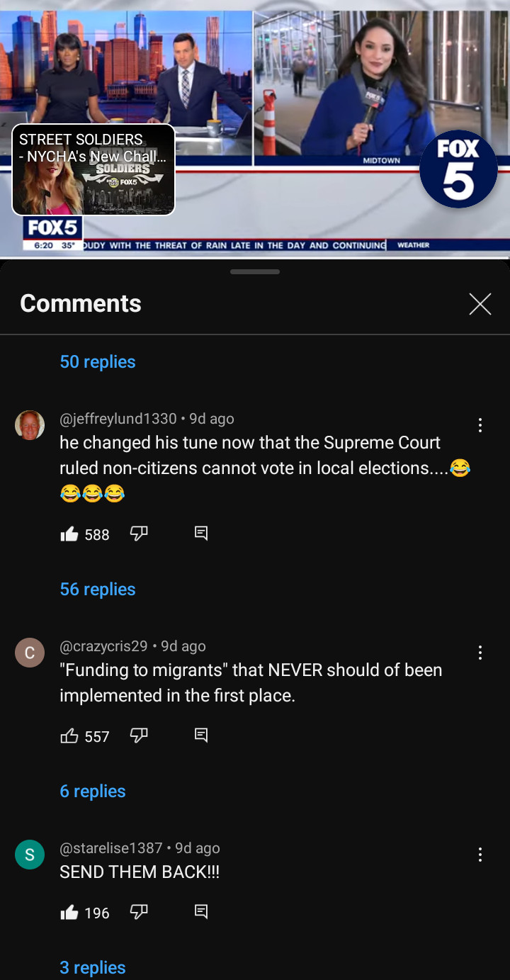The height and width of the screenshot is (980, 510).
Task: Expand the 56 replies thread
Action: coord(98,589)
